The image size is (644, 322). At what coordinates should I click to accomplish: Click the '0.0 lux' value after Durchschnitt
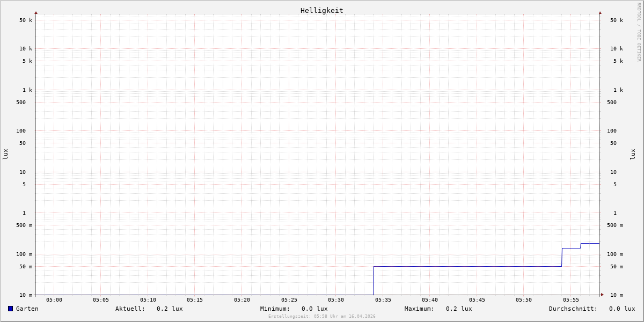click(622, 309)
